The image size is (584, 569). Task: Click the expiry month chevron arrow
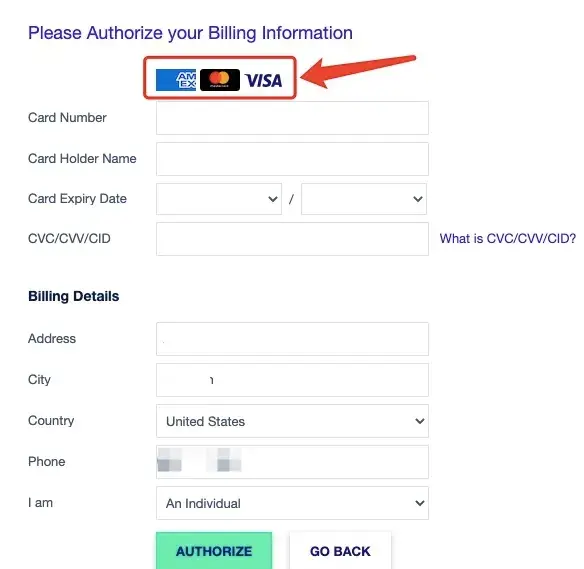click(x=273, y=199)
